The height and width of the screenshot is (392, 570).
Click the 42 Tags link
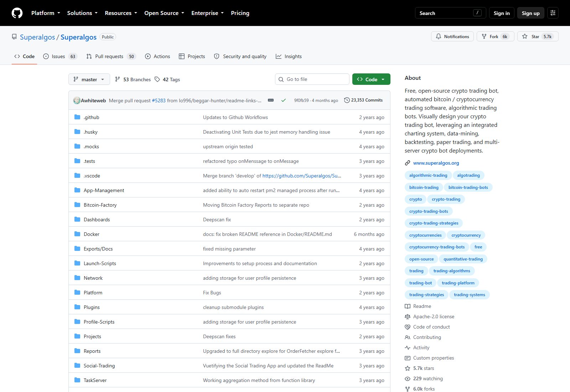[x=167, y=79]
